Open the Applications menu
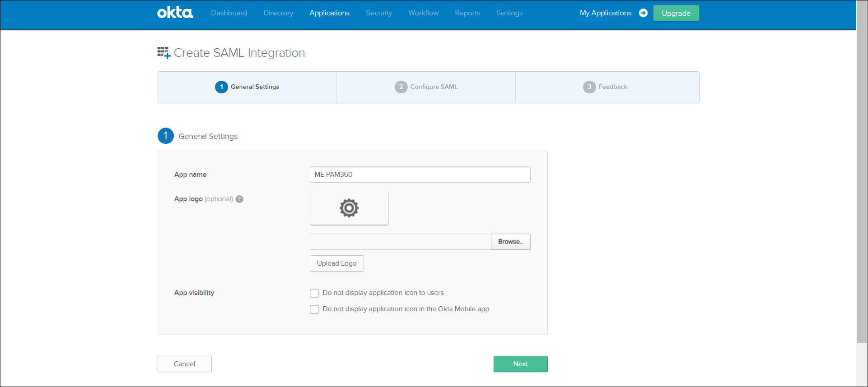This screenshot has height=387, width=868. coord(329,13)
